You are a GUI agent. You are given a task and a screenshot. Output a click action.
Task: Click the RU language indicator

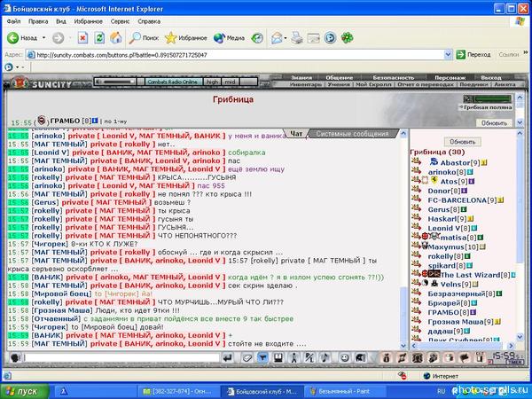[442, 391]
